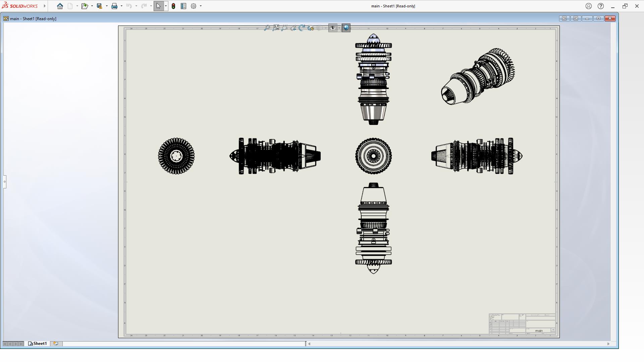Expand the Open file dropdown arrow
This screenshot has height=362, width=644.
(x=92, y=6)
